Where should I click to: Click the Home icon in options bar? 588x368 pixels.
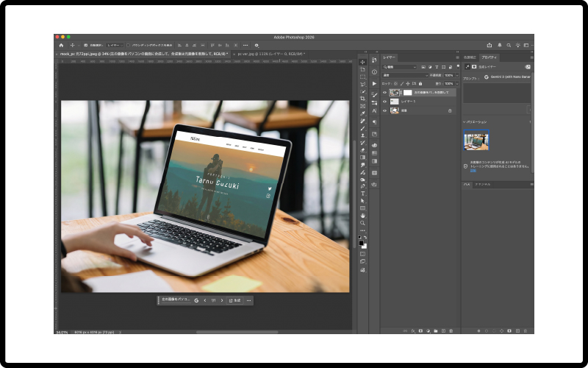tap(61, 45)
